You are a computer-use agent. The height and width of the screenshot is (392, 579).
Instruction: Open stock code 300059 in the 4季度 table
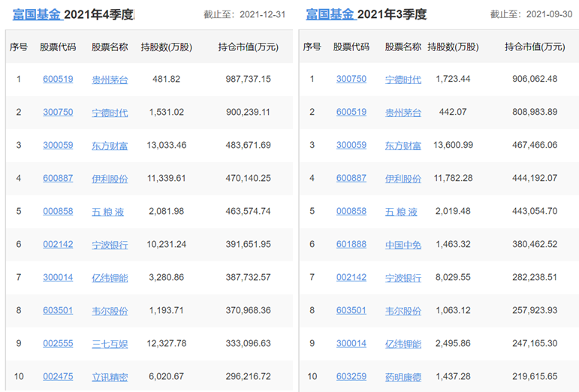(58, 145)
